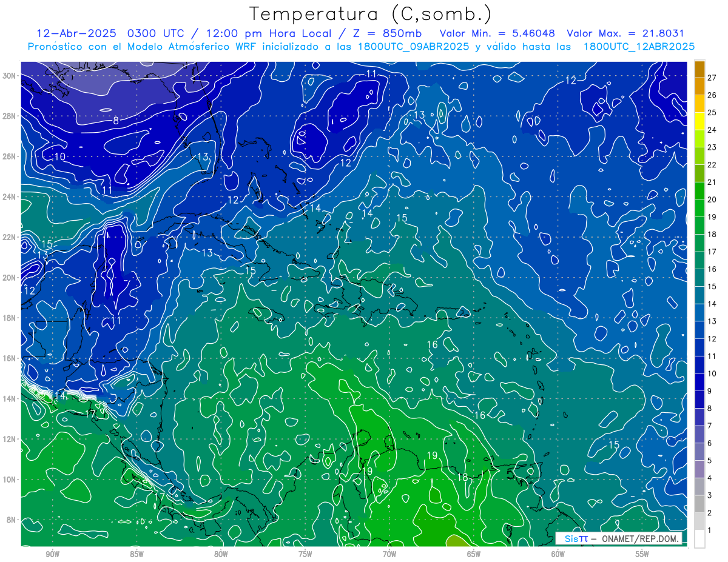728x562 pixels.
Task: Click the color scale number 20
Action: click(712, 199)
